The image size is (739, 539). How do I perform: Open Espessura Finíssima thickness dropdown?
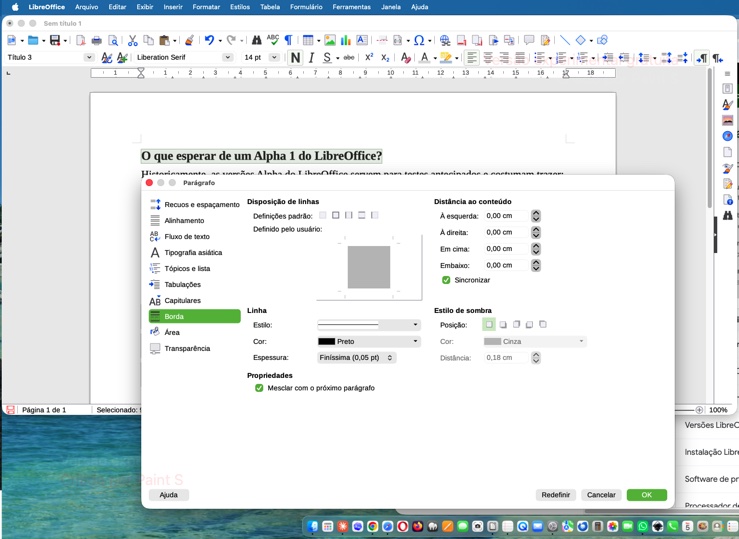coord(356,358)
